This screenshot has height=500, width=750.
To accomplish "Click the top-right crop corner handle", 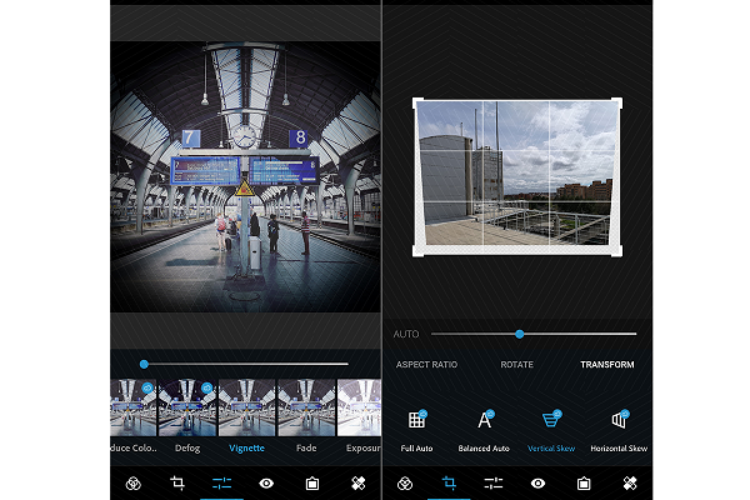I will click(617, 103).
